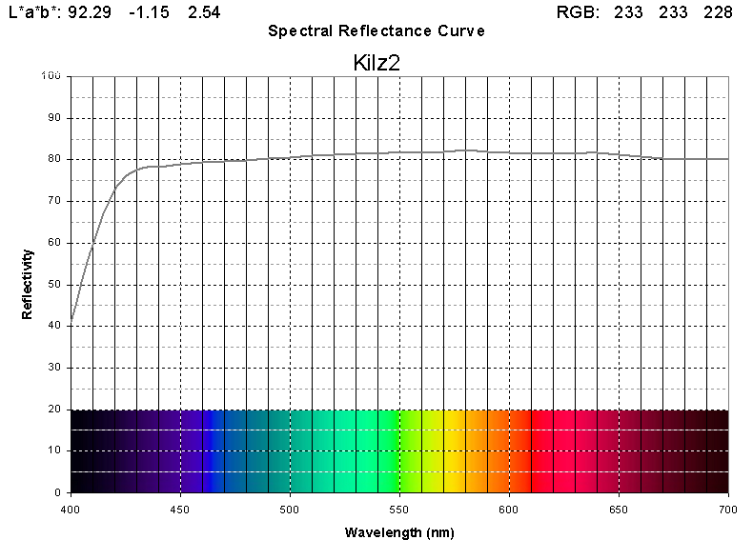
Task: Click the 400 wavelength tick label
Action: [x=71, y=510]
